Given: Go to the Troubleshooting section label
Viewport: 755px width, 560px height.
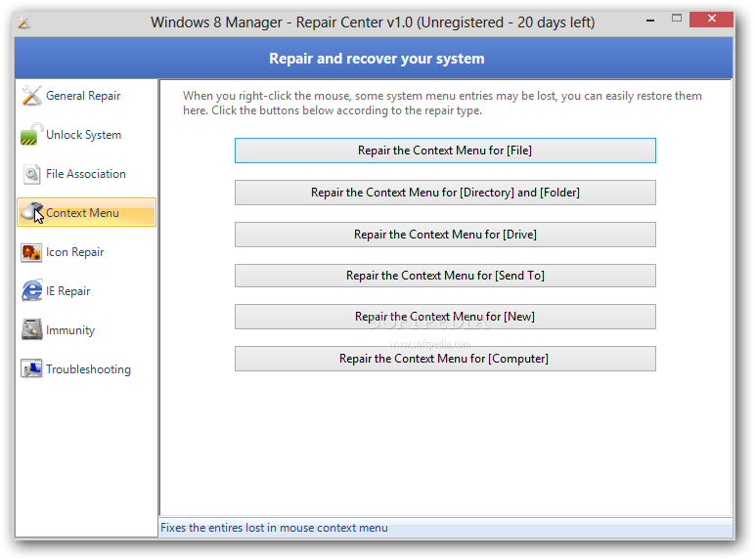Looking at the screenshot, I should tap(89, 369).
